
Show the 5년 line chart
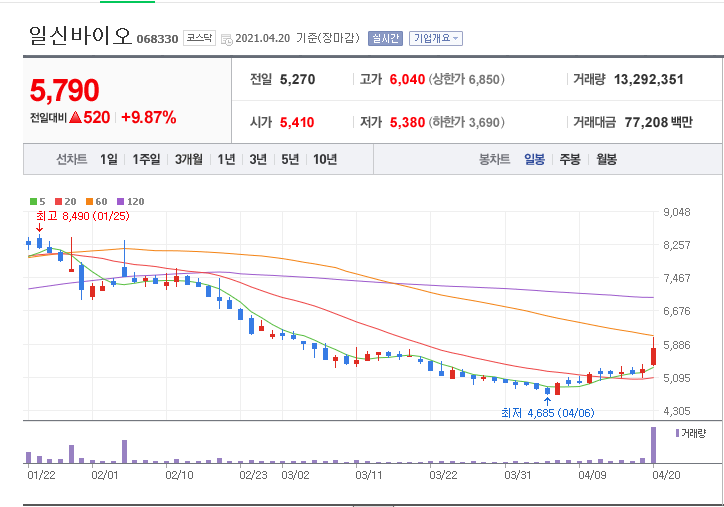[x=290, y=159]
